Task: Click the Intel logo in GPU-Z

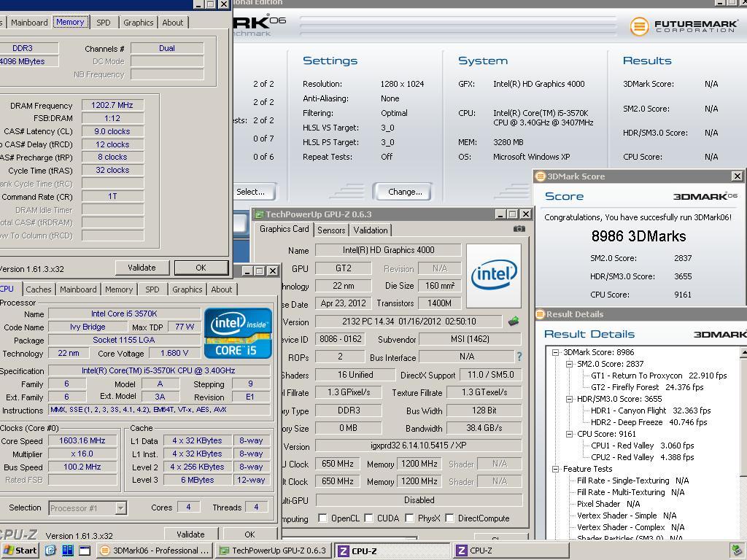Action: [x=494, y=275]
